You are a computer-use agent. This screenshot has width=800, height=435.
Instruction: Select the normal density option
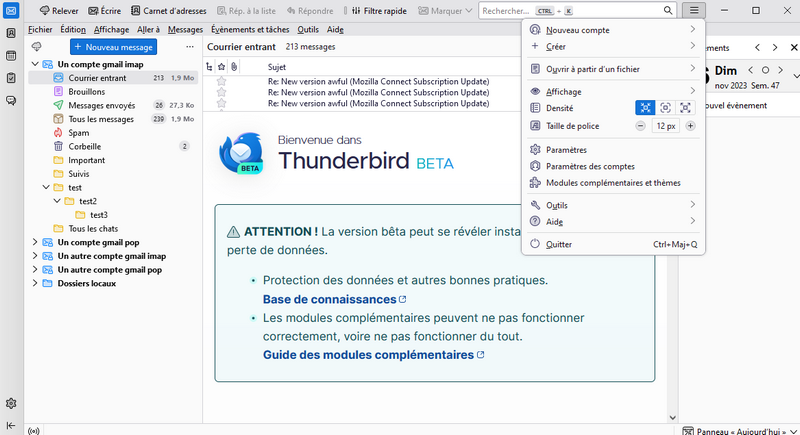click(x=666, y=108)
